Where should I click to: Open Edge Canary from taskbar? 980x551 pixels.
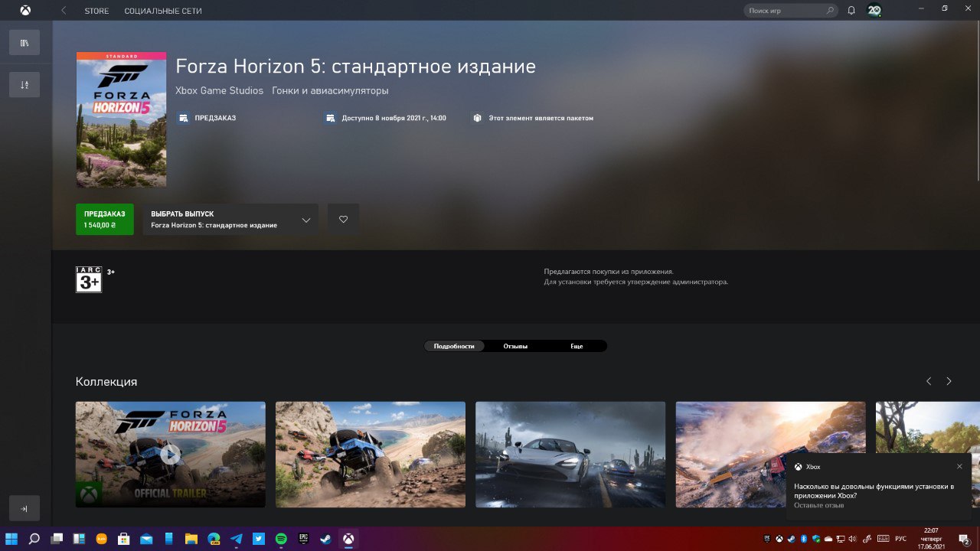[x=214, y=539]
